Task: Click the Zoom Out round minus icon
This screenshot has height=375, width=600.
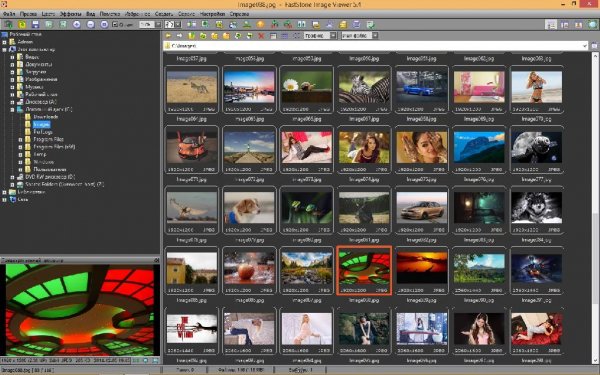Action: [90, 24]
